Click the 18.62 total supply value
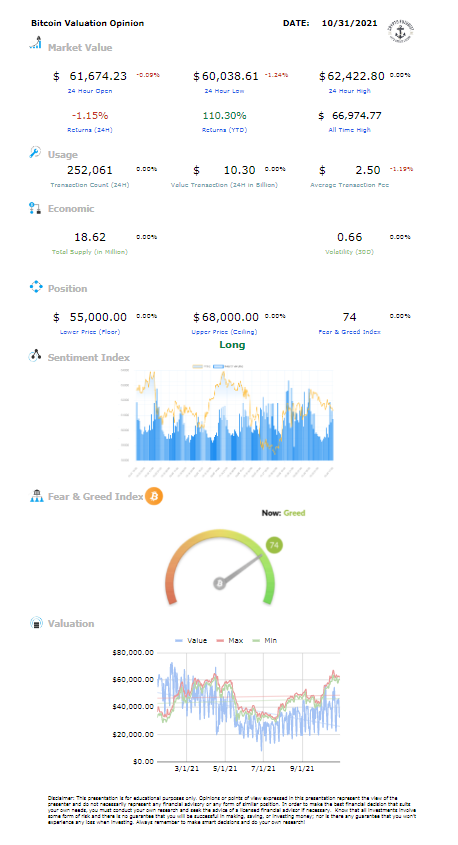458x845 pixels. click(x=90, y=237)
